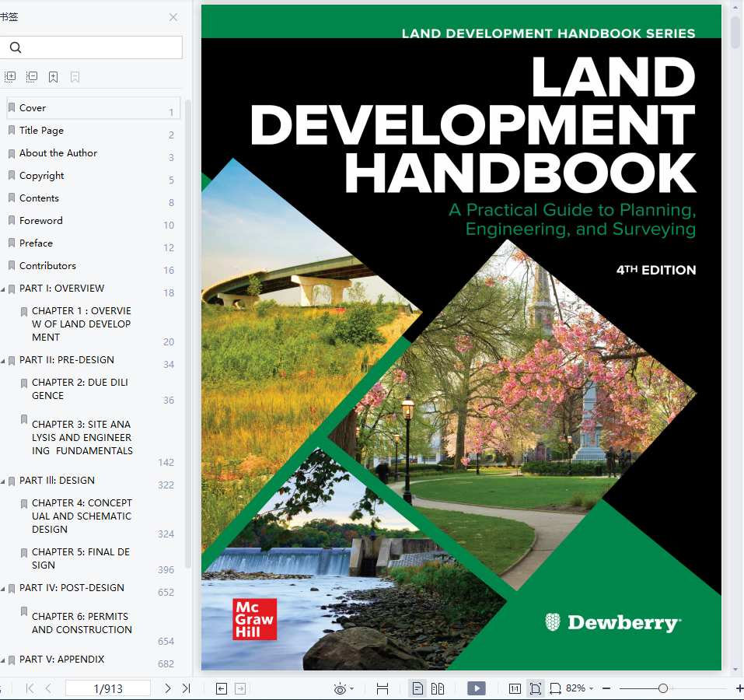
Task: Collapse PART II: PRE-DESIGN section
Action: coord(3,361)
